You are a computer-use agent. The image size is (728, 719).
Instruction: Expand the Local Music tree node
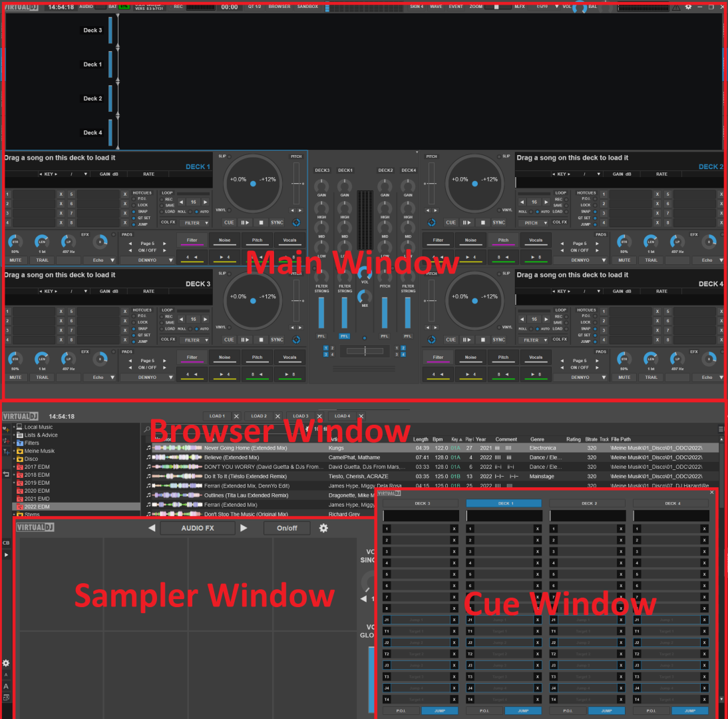[x=13, y=426]
